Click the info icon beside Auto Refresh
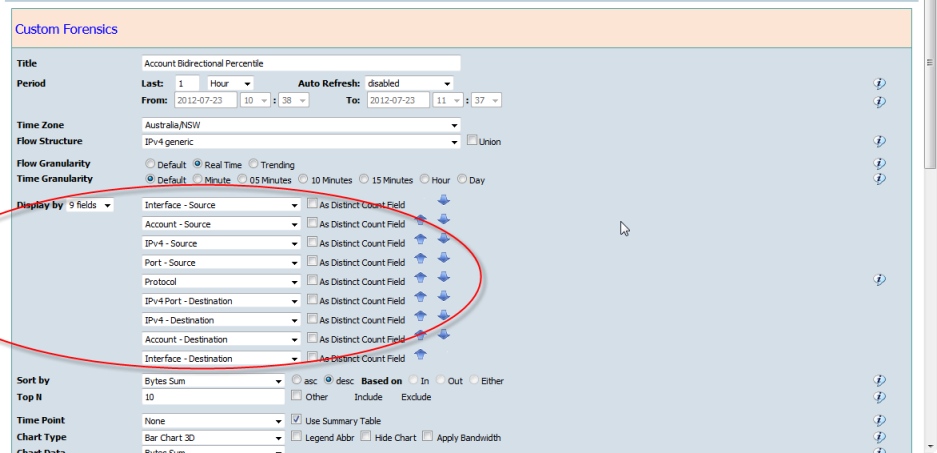Screen dimensions: 937x453 tap(879, 84)
